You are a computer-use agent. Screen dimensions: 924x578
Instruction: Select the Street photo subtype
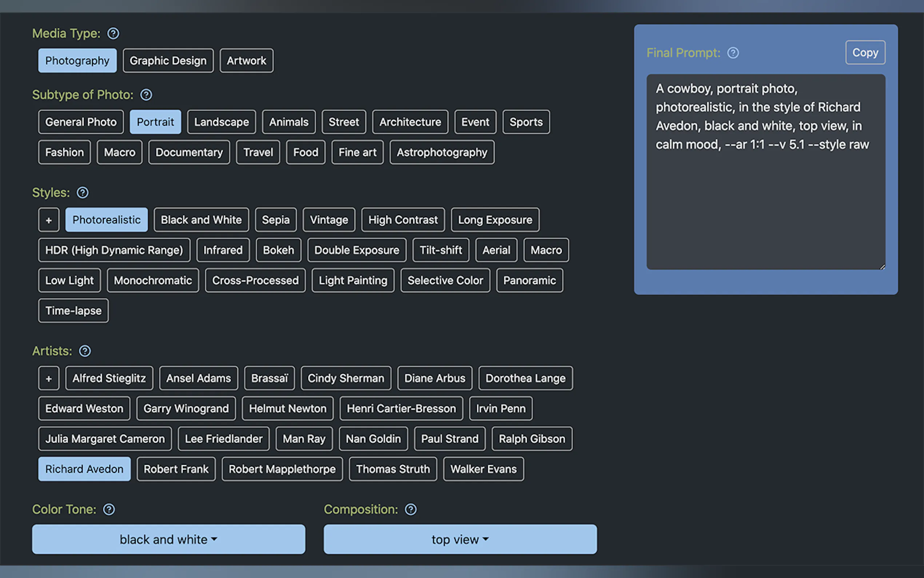coord(343,122)
